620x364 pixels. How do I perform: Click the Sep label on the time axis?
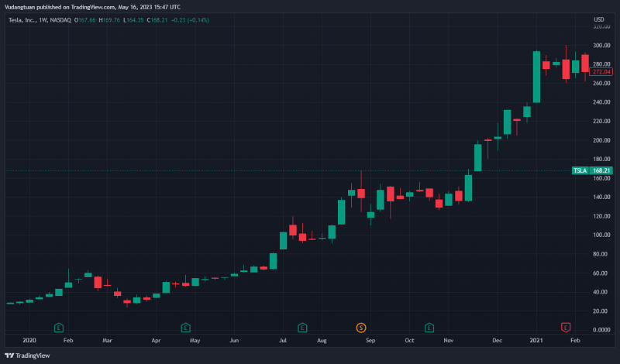tap(370, 340)
